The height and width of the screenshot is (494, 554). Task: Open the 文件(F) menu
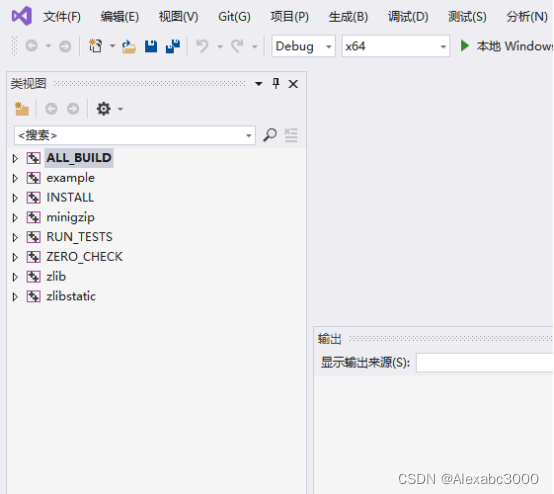click(x=62, y=17)
